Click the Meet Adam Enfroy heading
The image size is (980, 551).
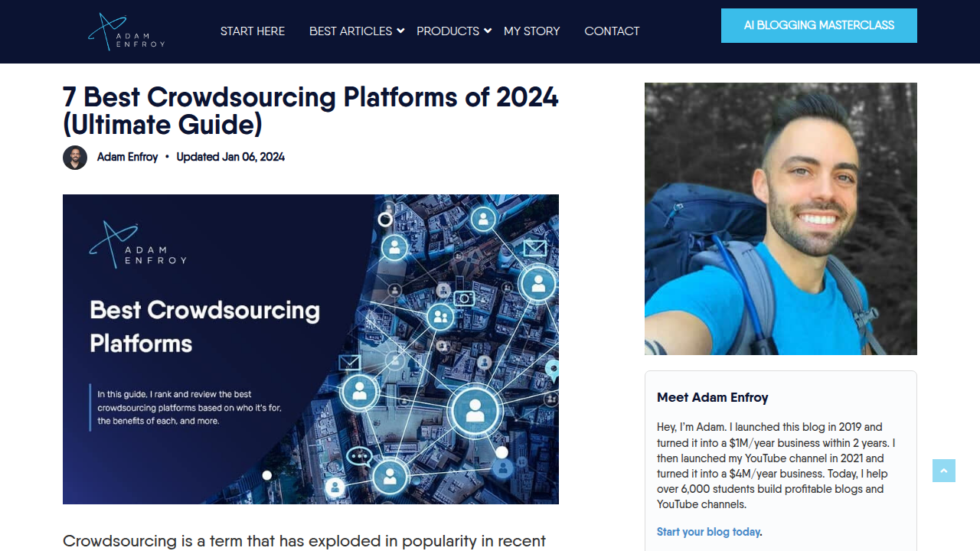[713, 397]
